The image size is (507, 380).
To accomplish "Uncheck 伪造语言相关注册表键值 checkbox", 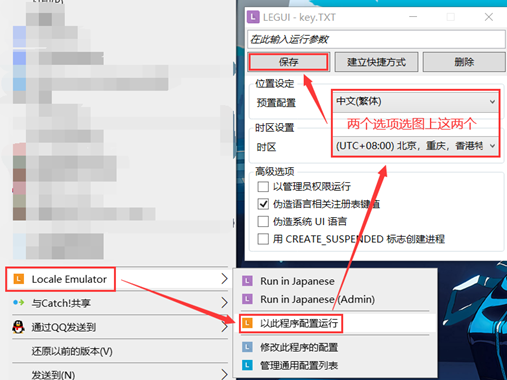I will (x=263, y=204).
